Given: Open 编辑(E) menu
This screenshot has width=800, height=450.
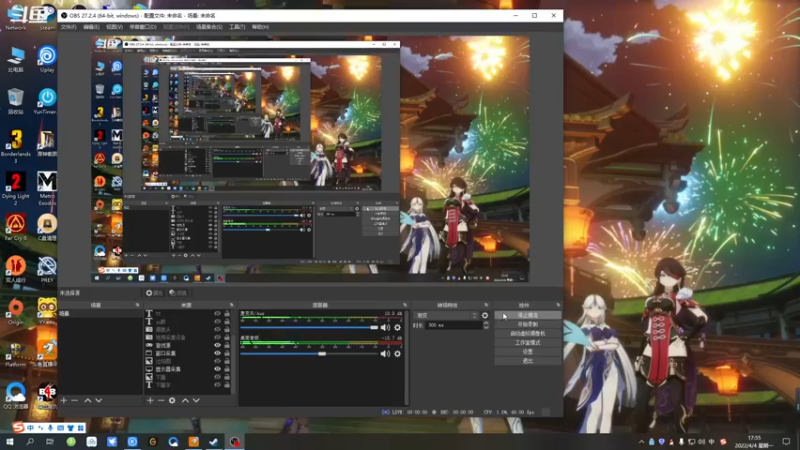Looking at the screenshot, I should coord(91,27).
